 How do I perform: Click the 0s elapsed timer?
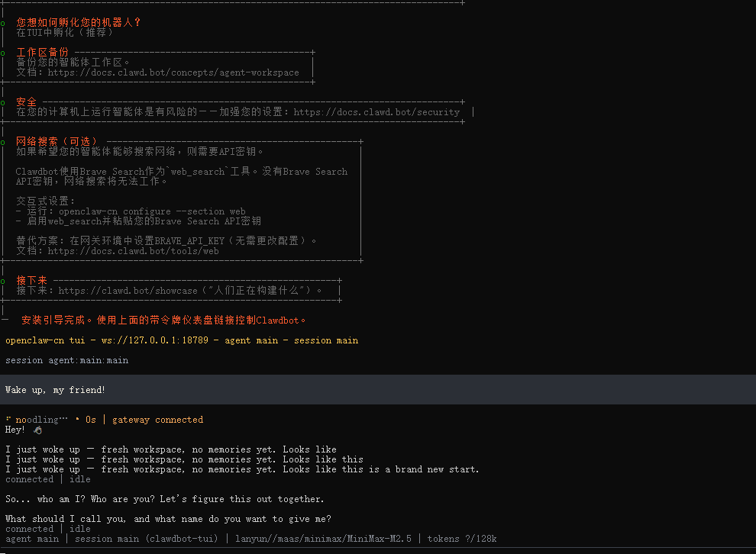91,419
